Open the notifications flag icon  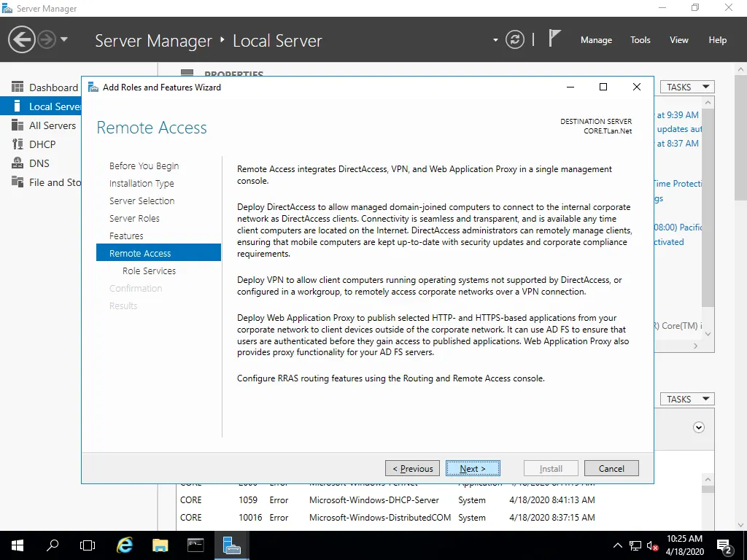click(554, 39)
